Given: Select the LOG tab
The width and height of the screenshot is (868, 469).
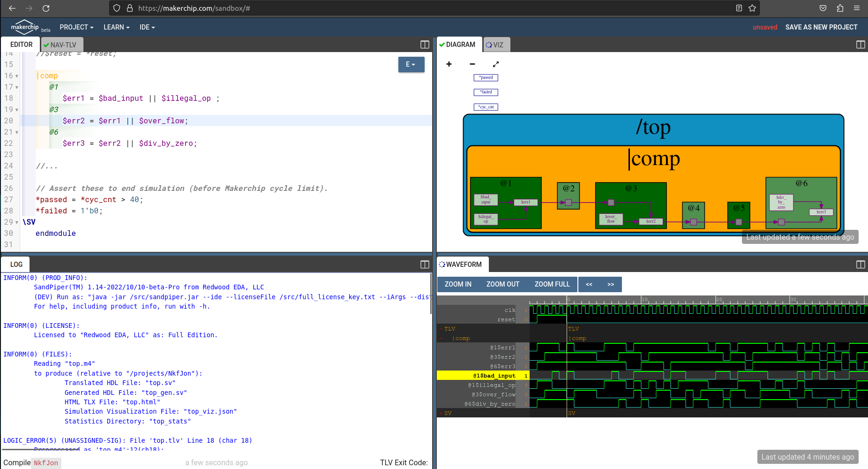Looking at the screenshot, I should [16, 265].
